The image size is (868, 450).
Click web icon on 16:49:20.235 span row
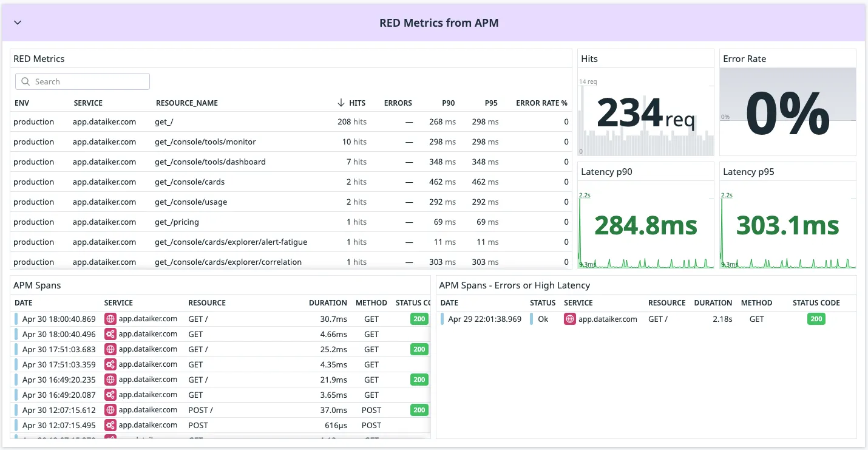tap(110, 380)
